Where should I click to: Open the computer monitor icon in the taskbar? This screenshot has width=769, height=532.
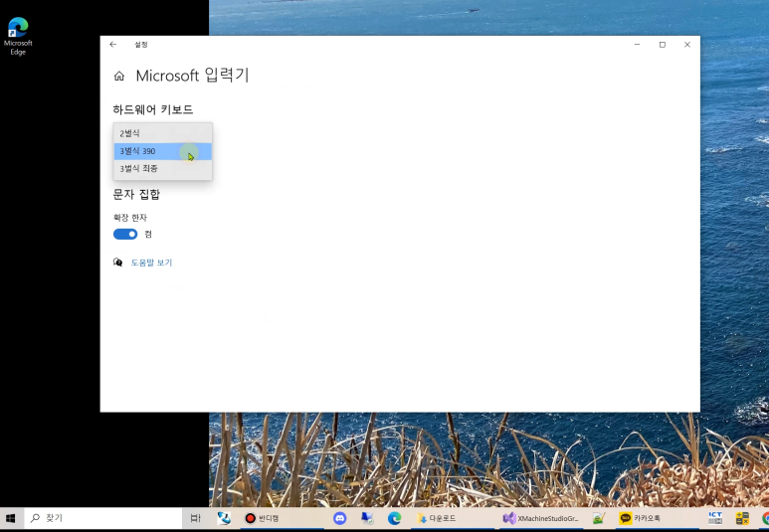point(367,518)
